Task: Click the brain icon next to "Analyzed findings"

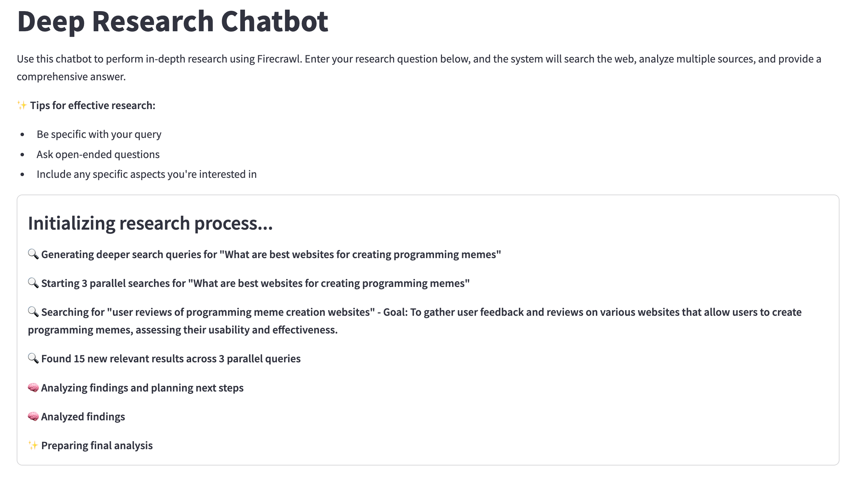Action: tap(33, 416)
